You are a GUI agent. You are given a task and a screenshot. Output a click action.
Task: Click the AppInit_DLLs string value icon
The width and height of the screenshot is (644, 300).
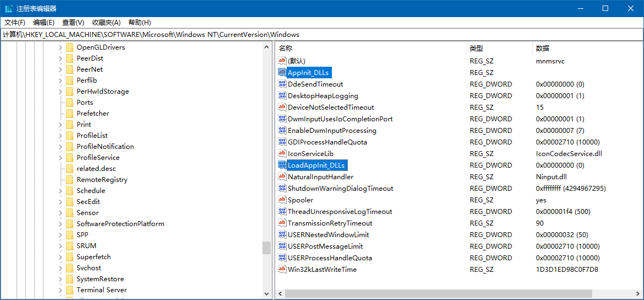[282, 72]
